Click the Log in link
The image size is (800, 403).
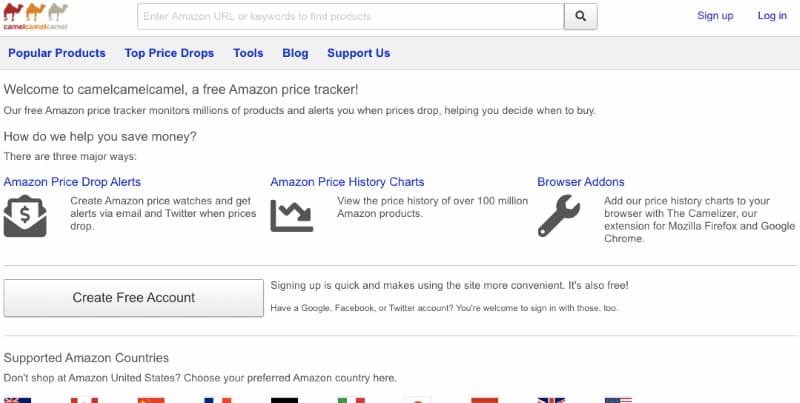point(772,16)
